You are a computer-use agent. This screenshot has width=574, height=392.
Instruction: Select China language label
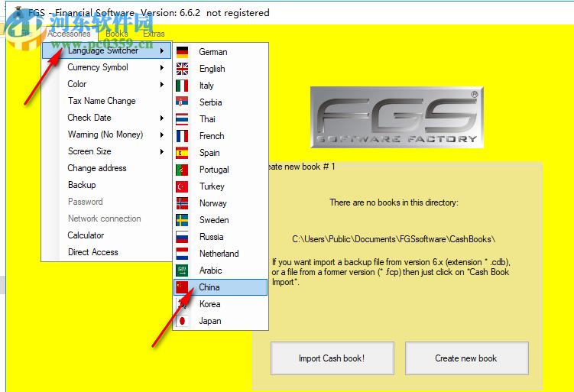(x=209, y=287)
